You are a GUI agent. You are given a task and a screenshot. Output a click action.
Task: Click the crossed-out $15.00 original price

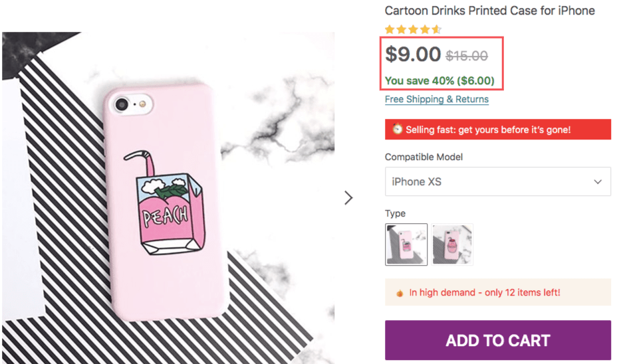(466, 56)
